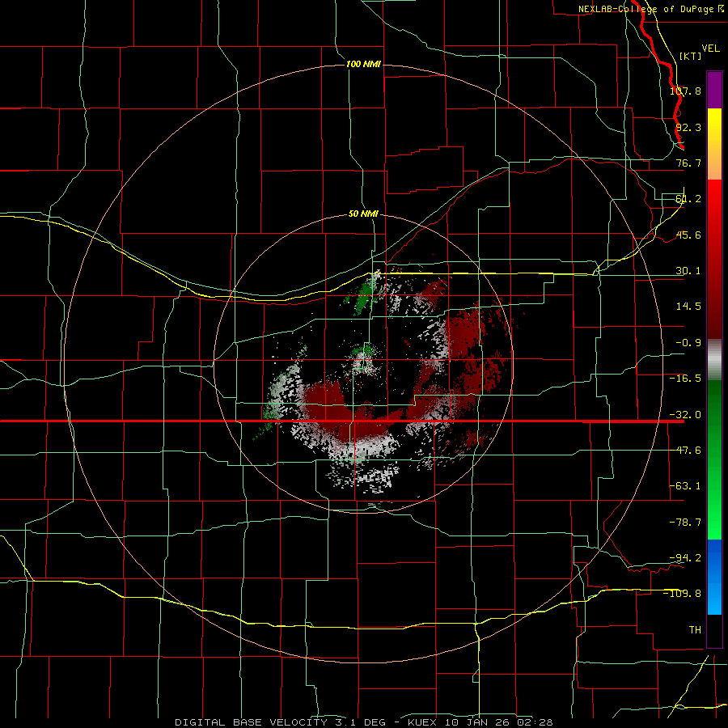Click the 45.6 velocity scale value
Image resolution: width=728 pixels, height=728 pixels.
coord(688,235)
